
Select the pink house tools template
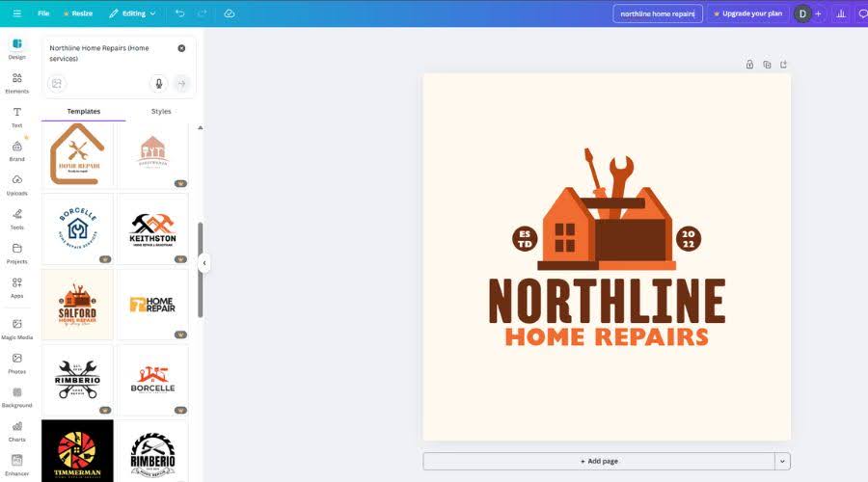coord(152,155)
